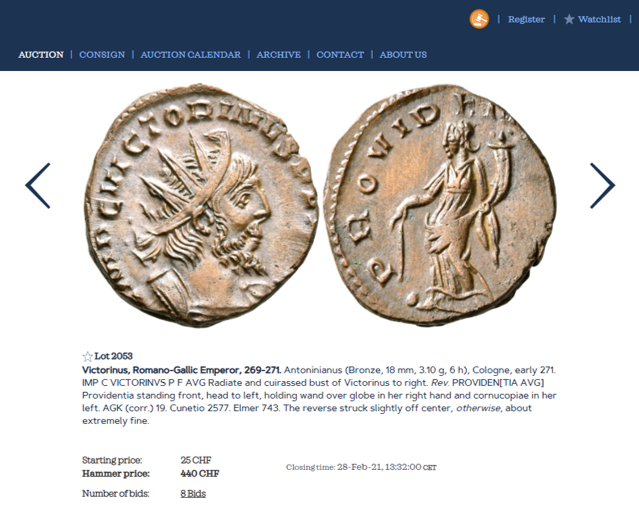
Task: Open the CONTACT menu item
Action: coord(340,55)
